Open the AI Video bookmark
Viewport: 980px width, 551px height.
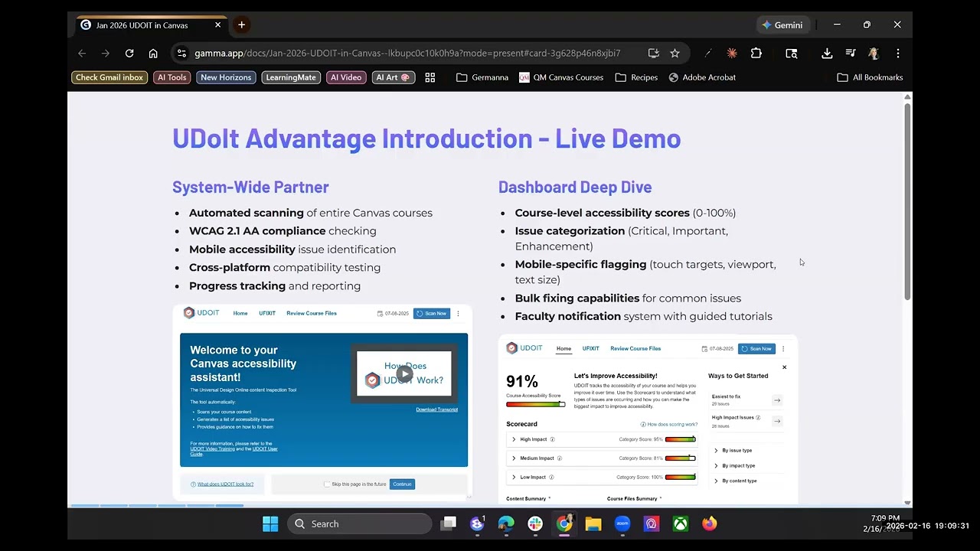pos(346,77)
